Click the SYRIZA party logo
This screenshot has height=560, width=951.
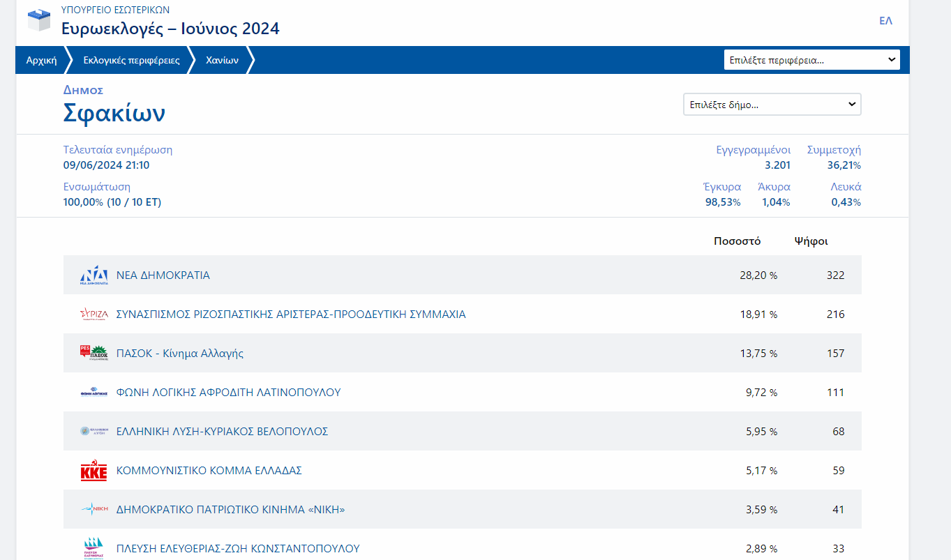point(93,315)
